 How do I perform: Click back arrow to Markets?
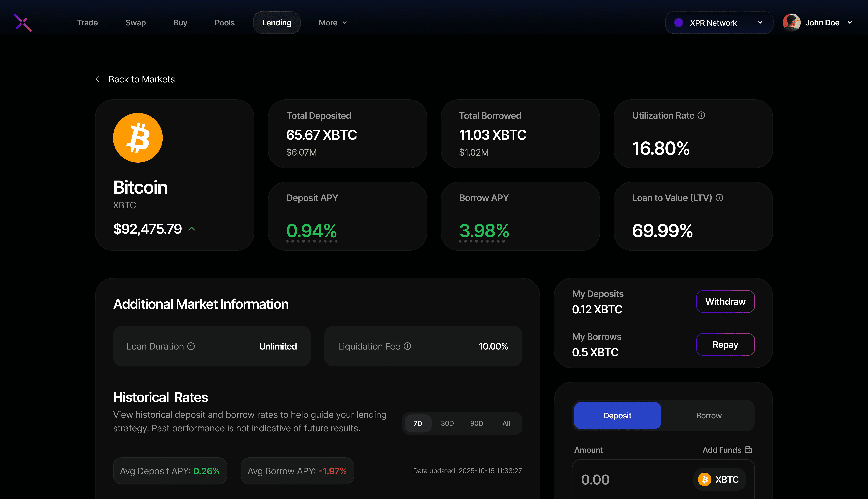coord(99,79)
